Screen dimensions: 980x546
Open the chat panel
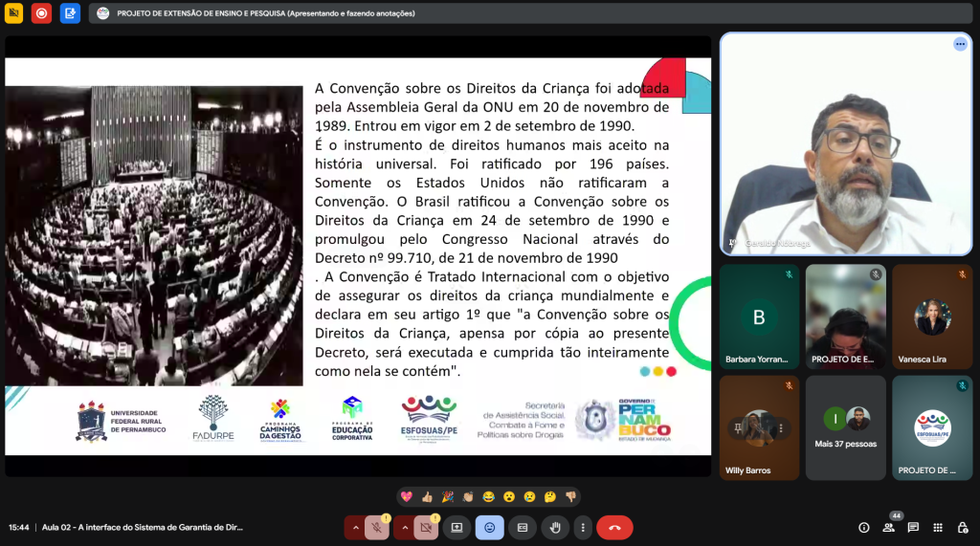pyautogui.click(x=913, y=527)
